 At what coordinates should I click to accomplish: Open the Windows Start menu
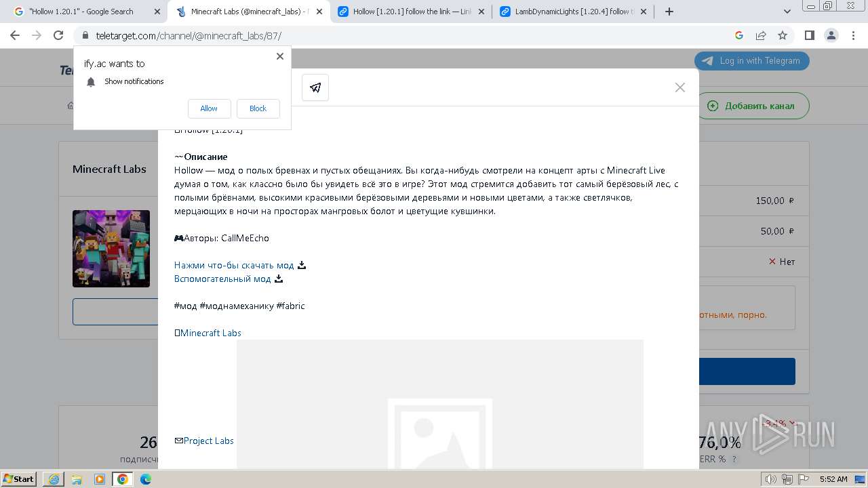(19, 479)
